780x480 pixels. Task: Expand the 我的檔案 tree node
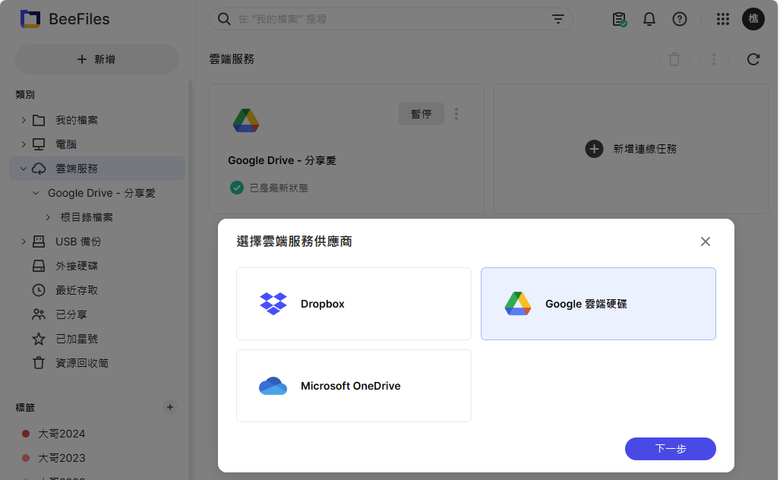click(23, 120)
